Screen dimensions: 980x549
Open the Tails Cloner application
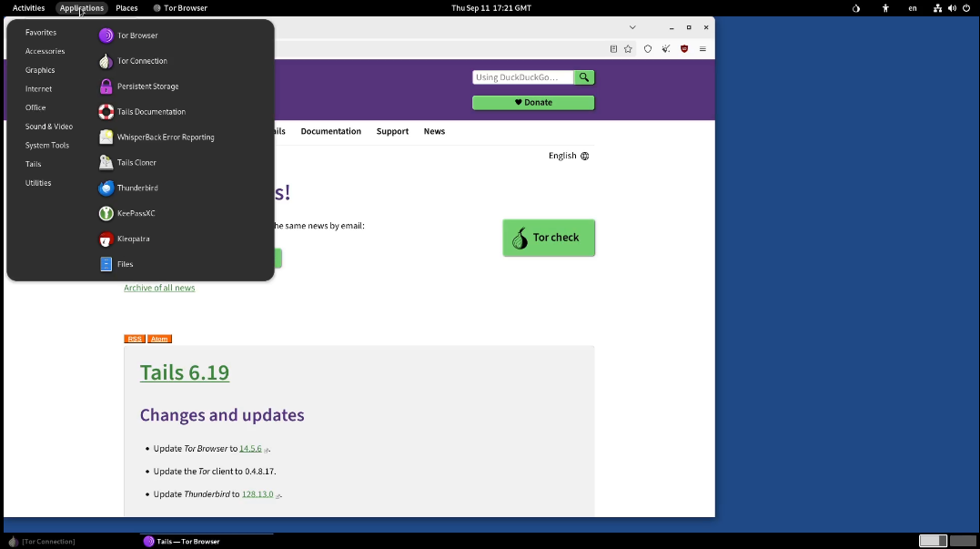tap(136, 162)
